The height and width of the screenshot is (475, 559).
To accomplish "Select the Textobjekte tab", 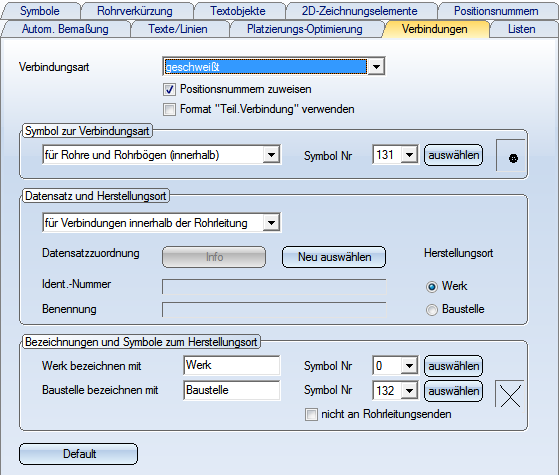I will (x=238, y=10).
